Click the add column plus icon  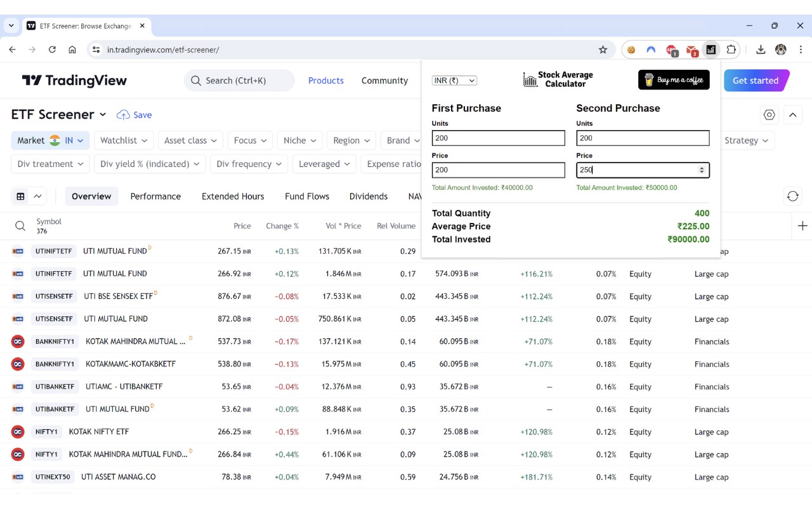[x=802, y=226]
